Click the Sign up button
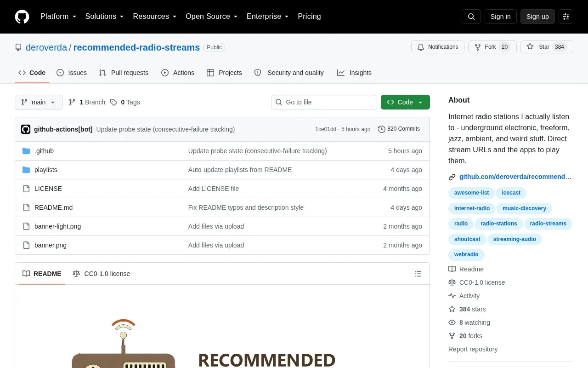The width and height of the screenshot is (588, 368). pos(537,17)
